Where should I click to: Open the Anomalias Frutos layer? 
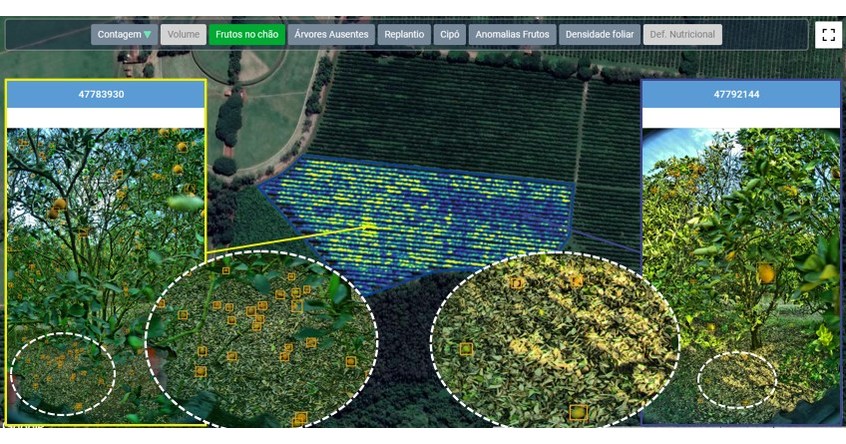(x=512, y=35)
